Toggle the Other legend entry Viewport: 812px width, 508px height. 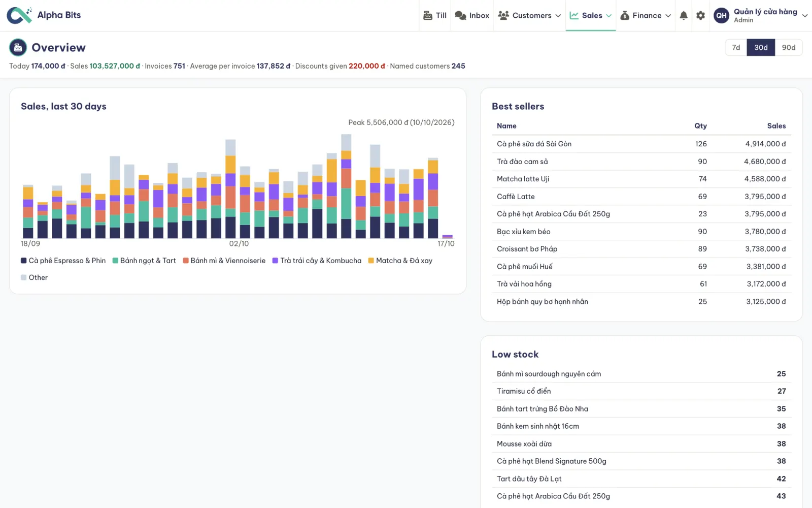35,277
